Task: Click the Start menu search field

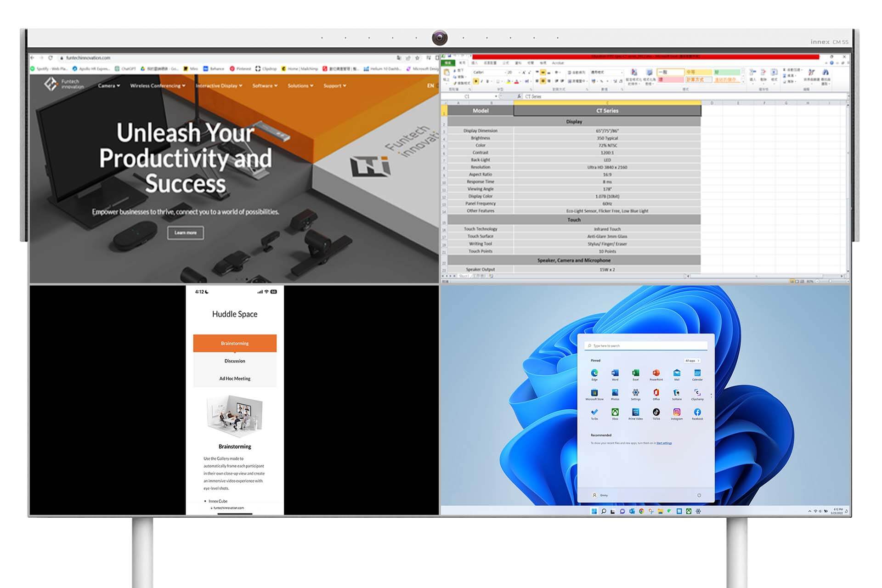Action: tap(645, 345)
